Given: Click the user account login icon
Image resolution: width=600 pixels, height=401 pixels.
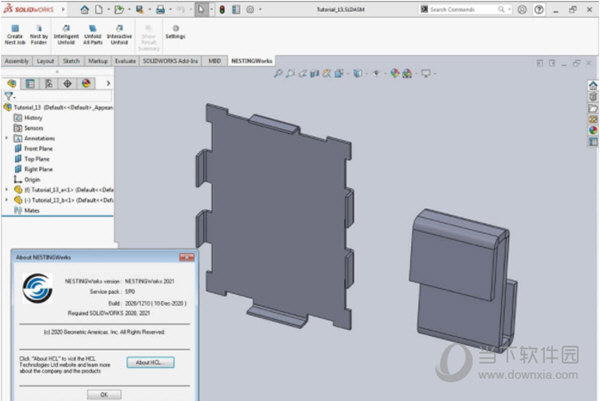Looking at the screenshot, I should [x=522, y=10].
